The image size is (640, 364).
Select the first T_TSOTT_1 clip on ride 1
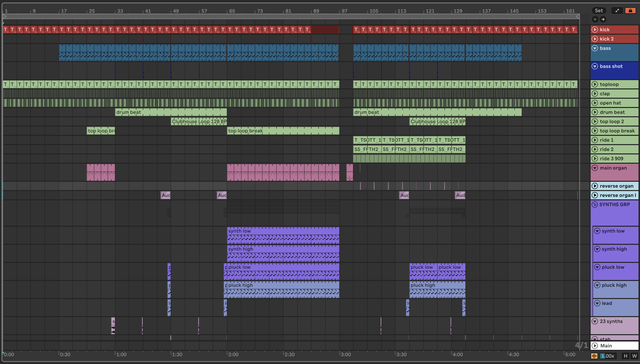tap(367, 140)
